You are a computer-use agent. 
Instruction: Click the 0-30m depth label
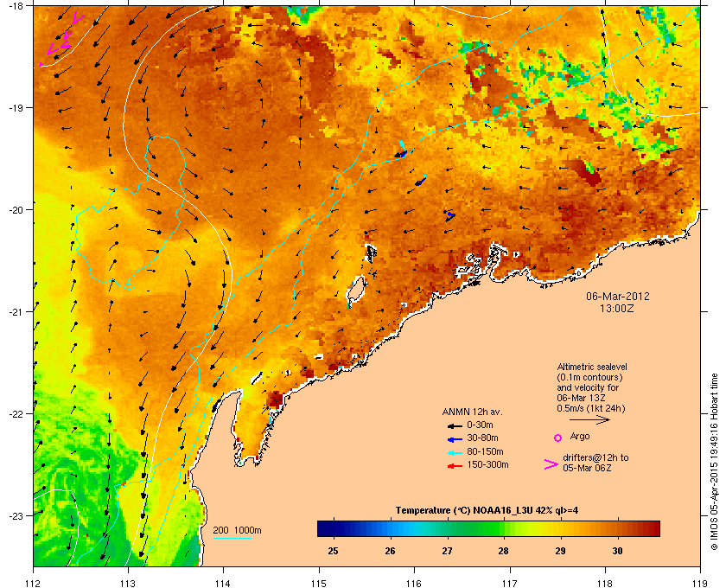(x=480, y=425)
